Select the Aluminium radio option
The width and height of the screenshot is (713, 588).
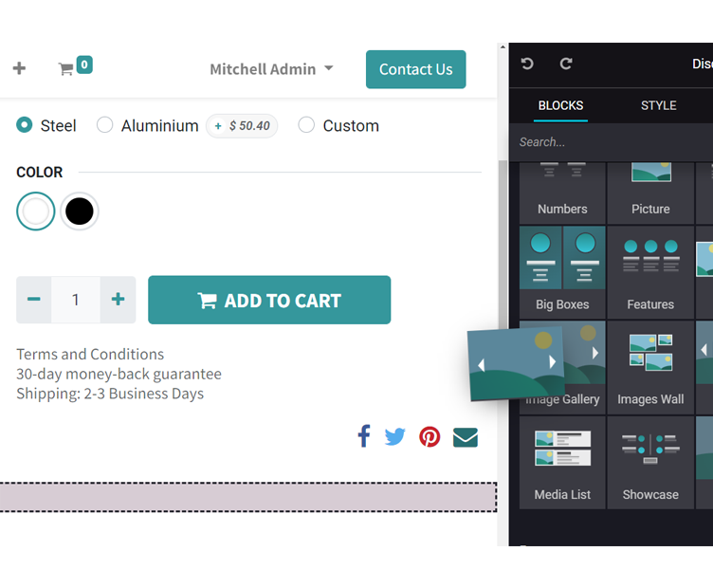[x=105, y=125]
